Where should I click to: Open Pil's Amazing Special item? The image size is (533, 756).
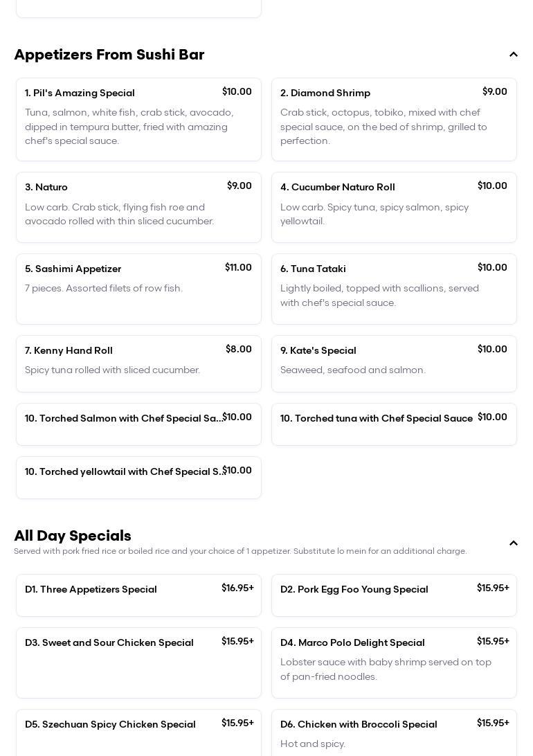pyautogui.click(x=138, y=119)
